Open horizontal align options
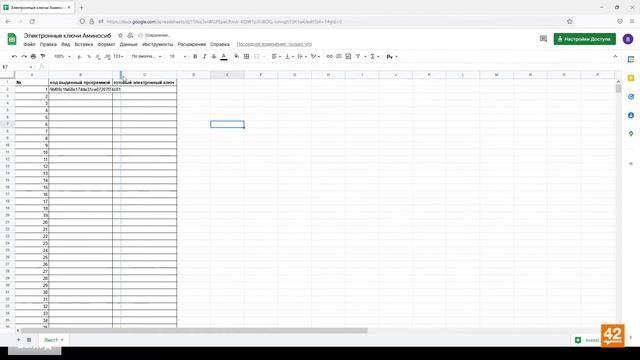The width and height of the screenshot is (640, 360). click(x=276, y=56)
